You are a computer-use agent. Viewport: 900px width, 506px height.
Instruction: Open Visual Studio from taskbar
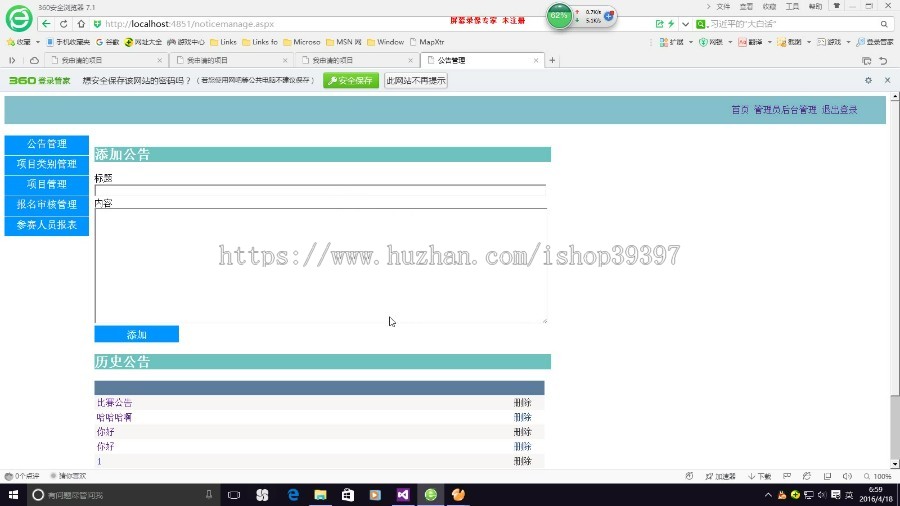(403, 495)
